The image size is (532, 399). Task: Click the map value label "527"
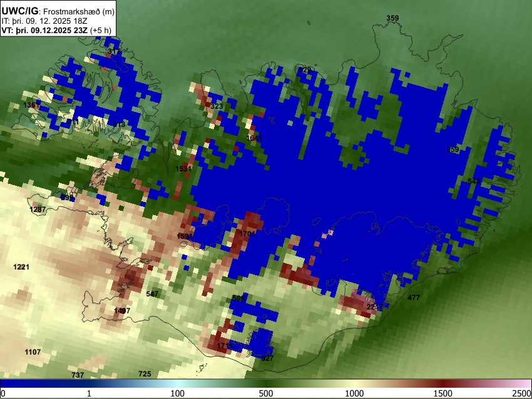tap(267, 358)
